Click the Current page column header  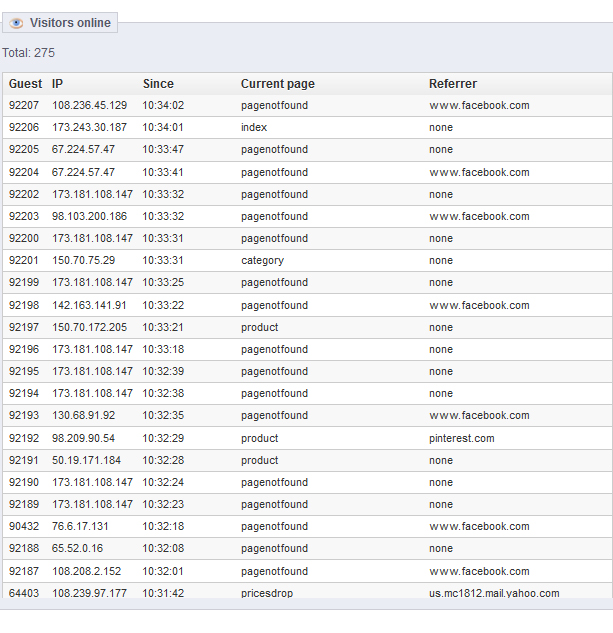(278, 84)
